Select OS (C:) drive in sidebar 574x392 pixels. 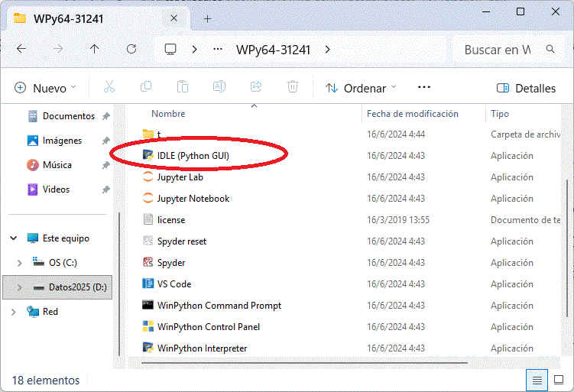(63, 263)
